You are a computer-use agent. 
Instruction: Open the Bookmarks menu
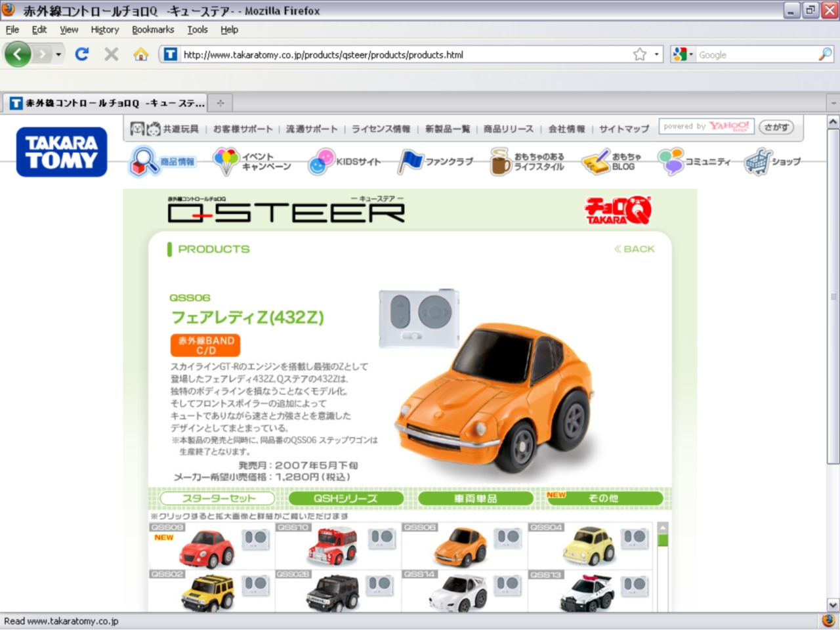[x=153, y=30]
